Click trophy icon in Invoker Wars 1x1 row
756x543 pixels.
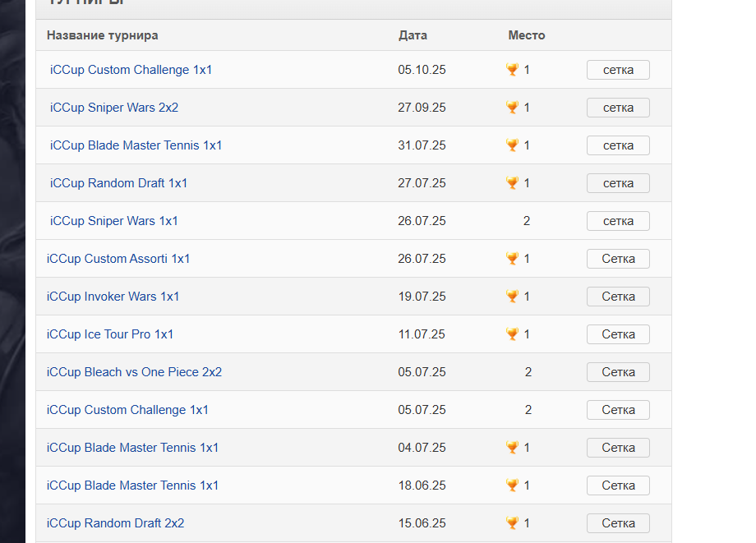coord(512,296)
